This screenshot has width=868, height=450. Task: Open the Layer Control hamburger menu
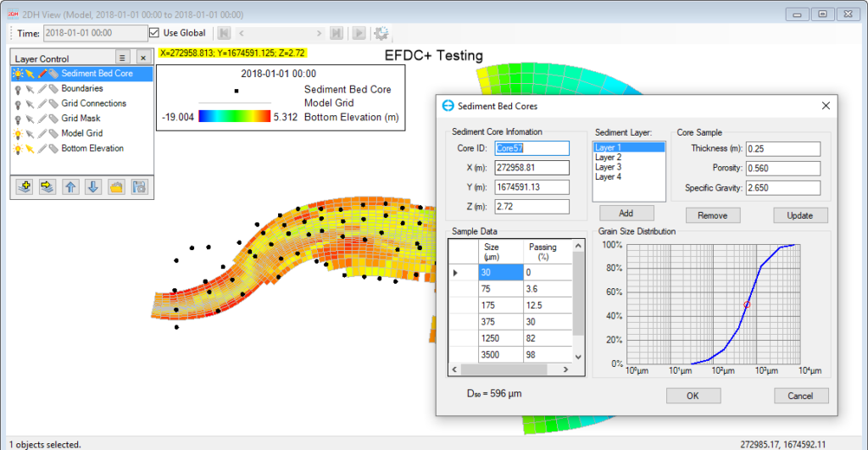[x=122, y=58]
